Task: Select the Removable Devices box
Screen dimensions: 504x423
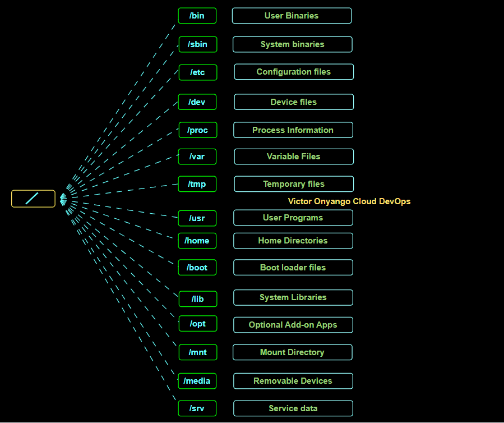Action: [293, 381]
